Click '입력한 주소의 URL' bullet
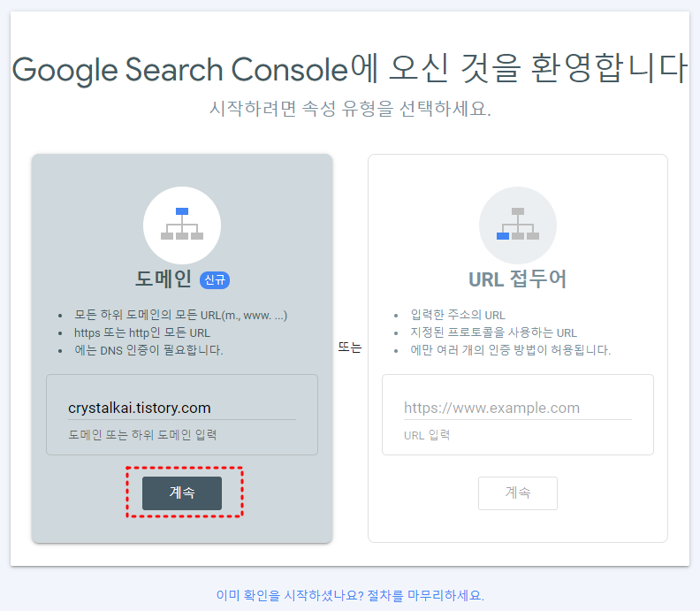The width and height of the screenshot is (700, 611). tap(458, 315)
